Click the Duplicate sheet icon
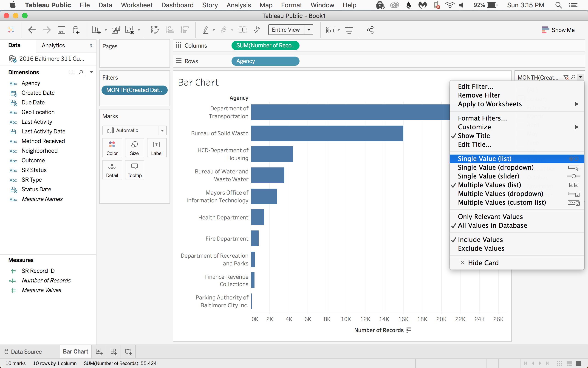588x368 pixels. pos(116,30)
